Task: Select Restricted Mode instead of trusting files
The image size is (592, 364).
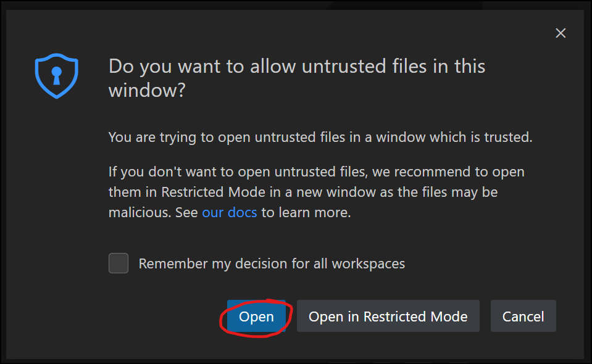Action: pyautogui.click(x=388, y=316)
